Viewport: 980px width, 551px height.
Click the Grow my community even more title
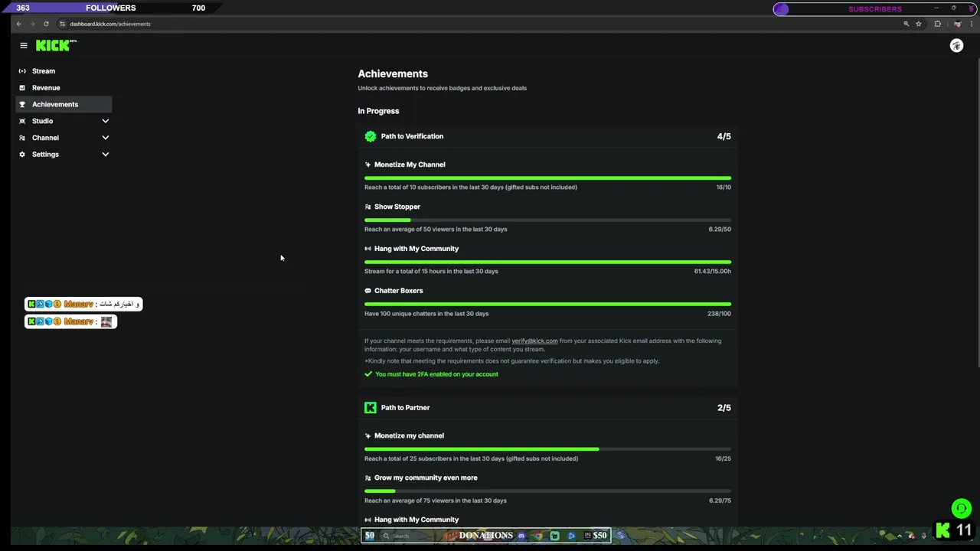426,478
